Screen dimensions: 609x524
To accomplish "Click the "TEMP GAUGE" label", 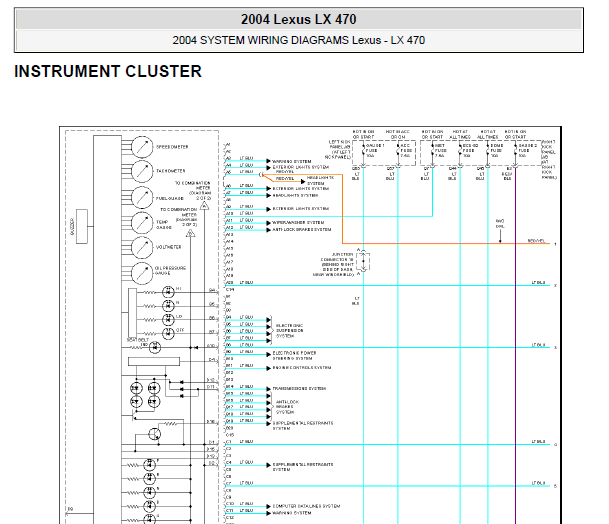I will pyautogui.click(x=164, y=225).
